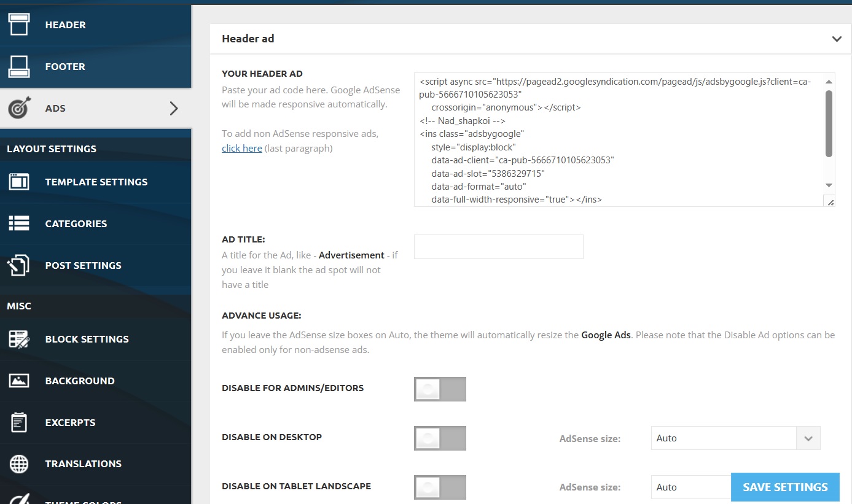The width and height of the screenshot is (852, 504).
Task: Toggle Disable on Tablet Landscape switch
Action: click(x=440, y=487)
